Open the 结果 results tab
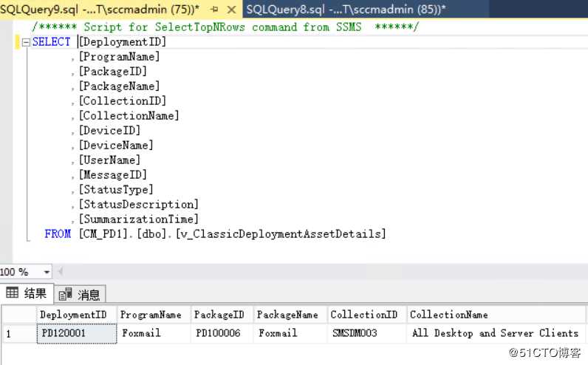The width and height of the screenshot is (588, 365). (x=27, y=293)
